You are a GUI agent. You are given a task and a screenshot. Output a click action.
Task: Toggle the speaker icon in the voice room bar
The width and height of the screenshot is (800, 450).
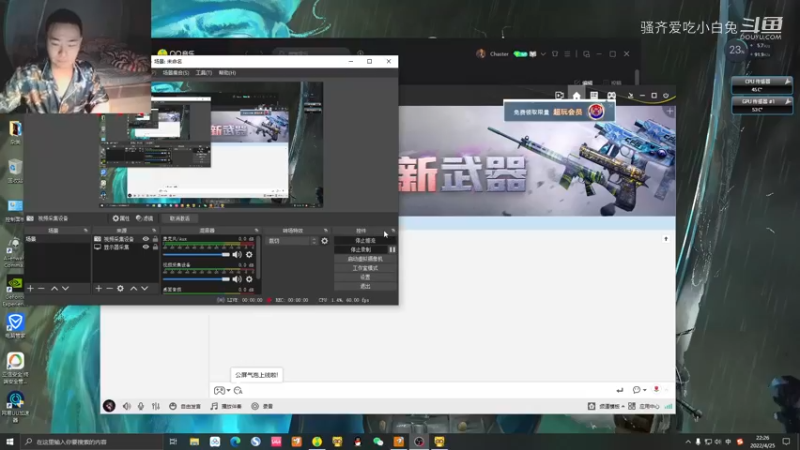click(127, 406)
